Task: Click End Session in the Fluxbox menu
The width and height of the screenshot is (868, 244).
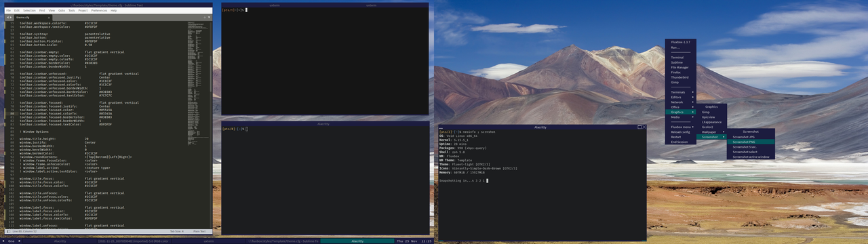Action: (x=682, y=142)
